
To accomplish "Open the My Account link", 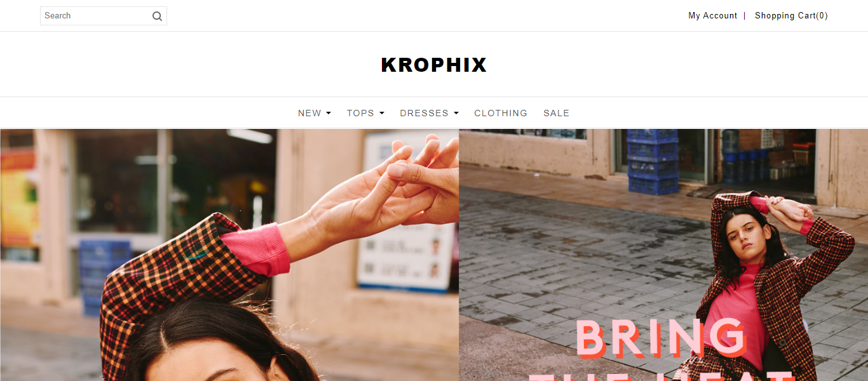I will [712, 16].
